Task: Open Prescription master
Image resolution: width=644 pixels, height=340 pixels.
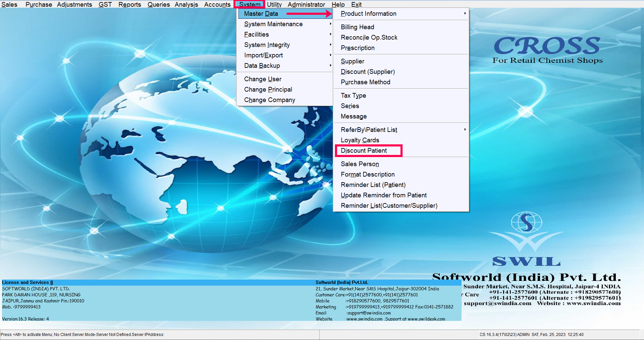Action: [x=401, y=48]
